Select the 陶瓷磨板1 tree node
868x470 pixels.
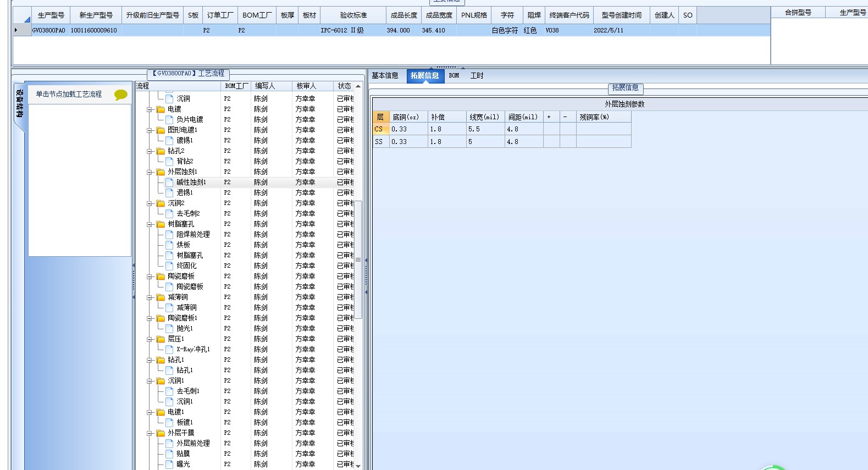tap(182, 318)
